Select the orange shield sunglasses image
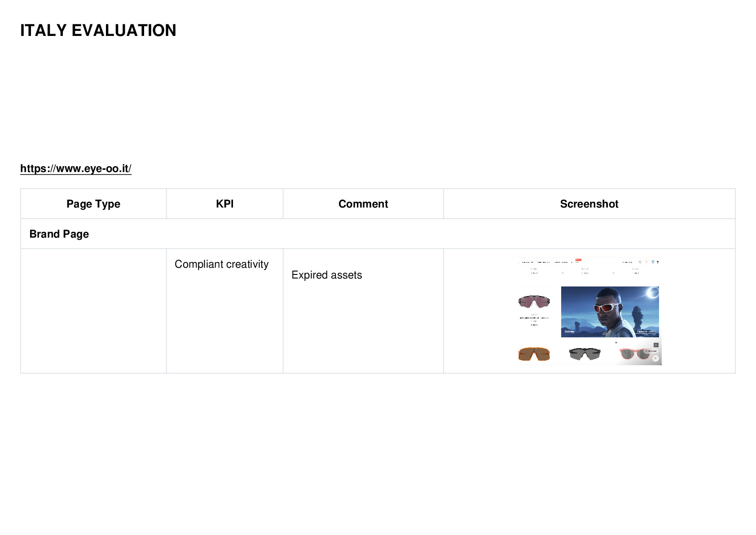Image resolution: width=756 pixels, height=535 pixels. tap(534, 354)
